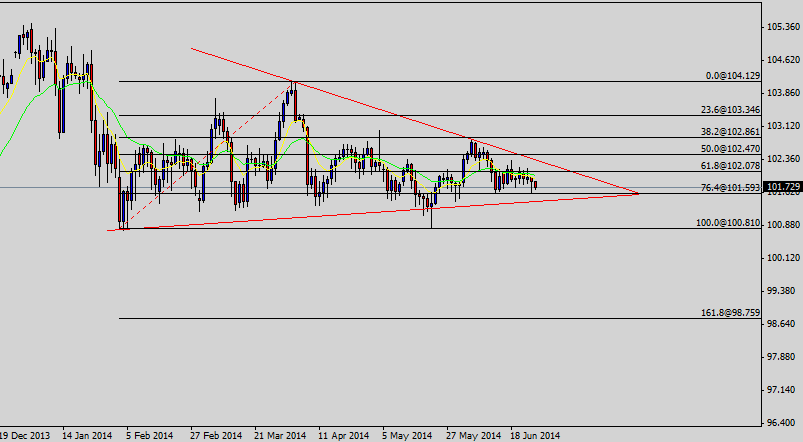803x442 pixels.
Task: Click the triangle apex where red trendlines meet
Action: tap(638, 193)
